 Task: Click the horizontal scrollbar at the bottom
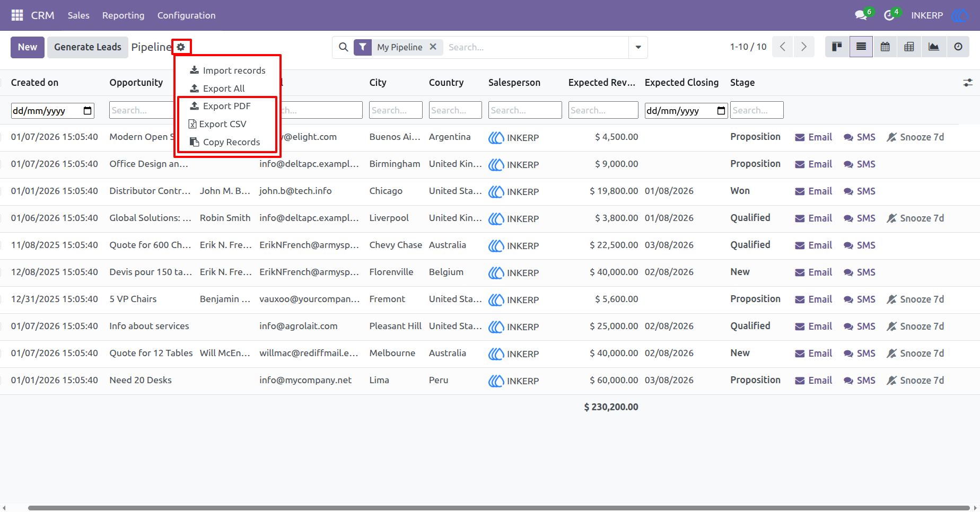pos(498,508)
